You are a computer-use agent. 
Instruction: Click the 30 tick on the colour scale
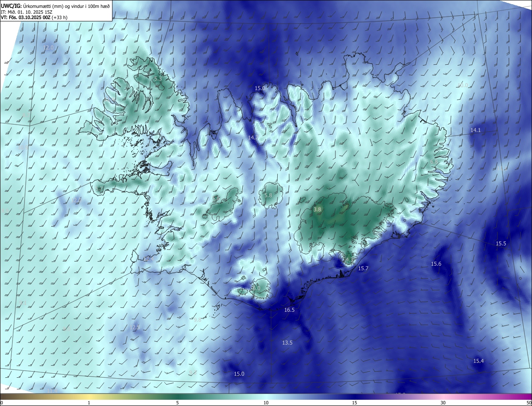443,403
